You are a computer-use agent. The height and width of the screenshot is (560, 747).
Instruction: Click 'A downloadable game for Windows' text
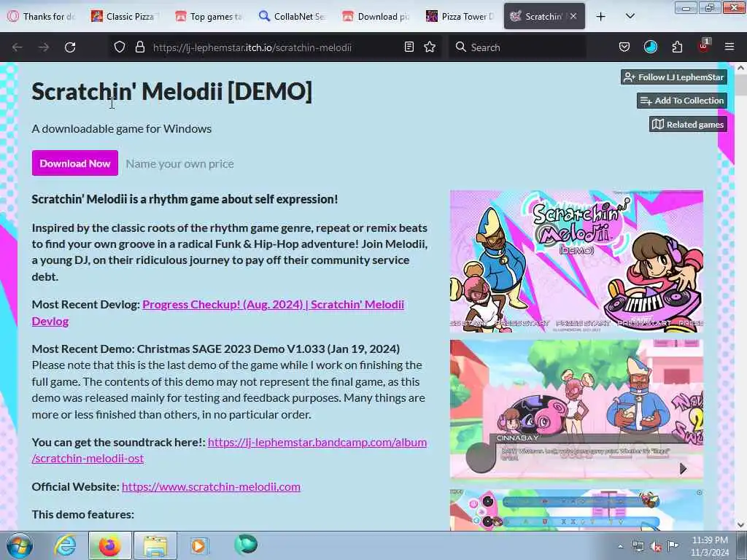tap(122, 128)
